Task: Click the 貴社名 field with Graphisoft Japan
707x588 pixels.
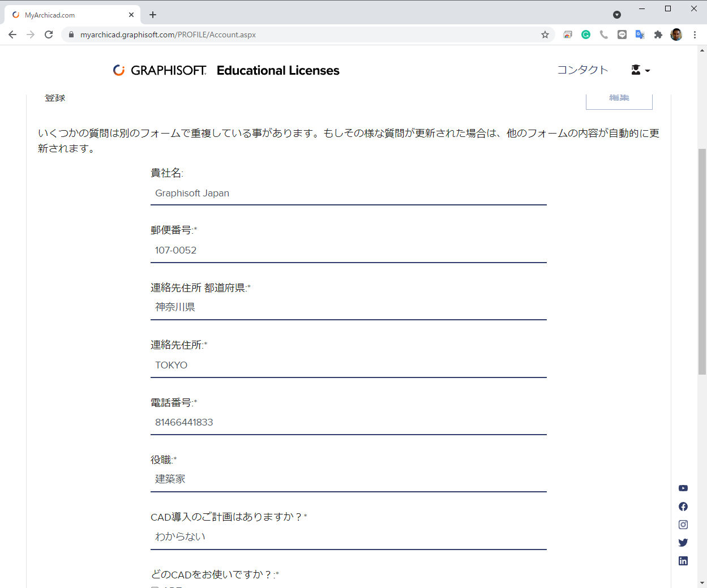Action: coord(349,194)
